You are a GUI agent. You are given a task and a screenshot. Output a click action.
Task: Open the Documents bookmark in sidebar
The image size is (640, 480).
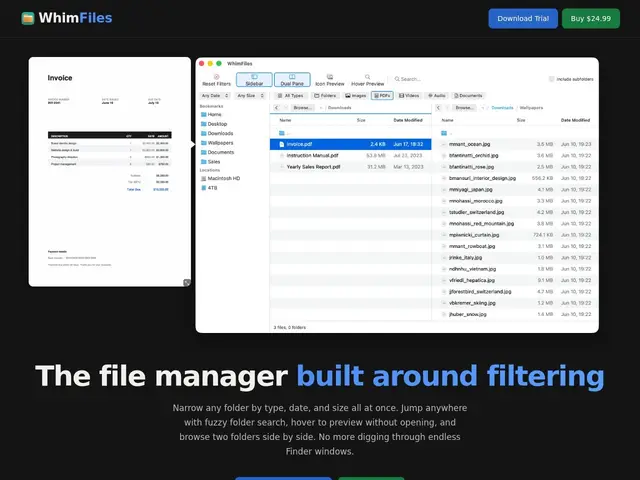(x=218, y=152)
